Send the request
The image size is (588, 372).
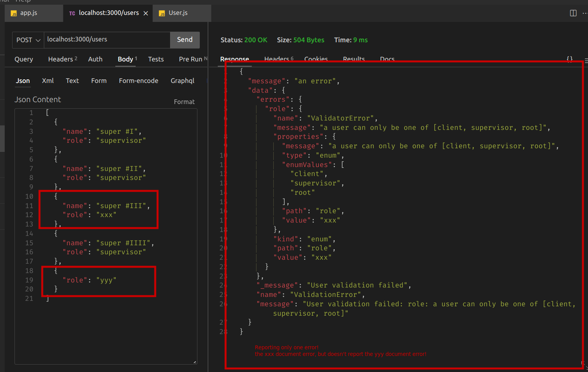(185, 40)
